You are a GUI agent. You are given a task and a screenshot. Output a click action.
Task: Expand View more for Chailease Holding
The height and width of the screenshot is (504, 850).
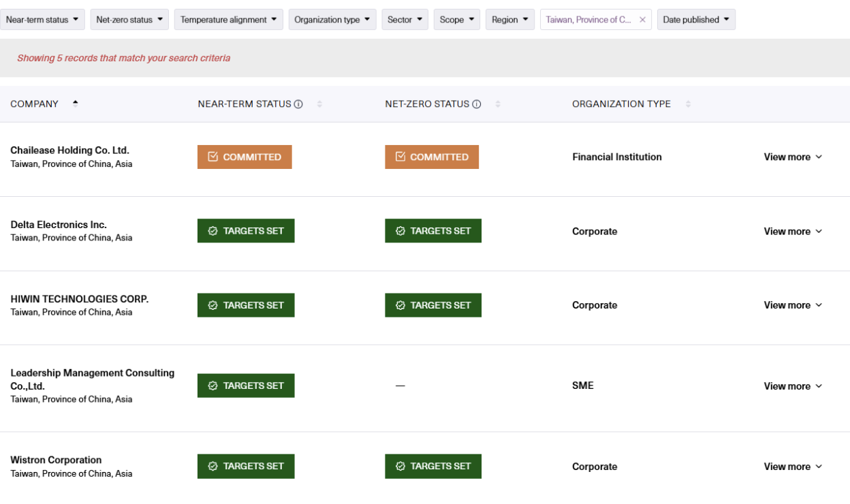793,157
